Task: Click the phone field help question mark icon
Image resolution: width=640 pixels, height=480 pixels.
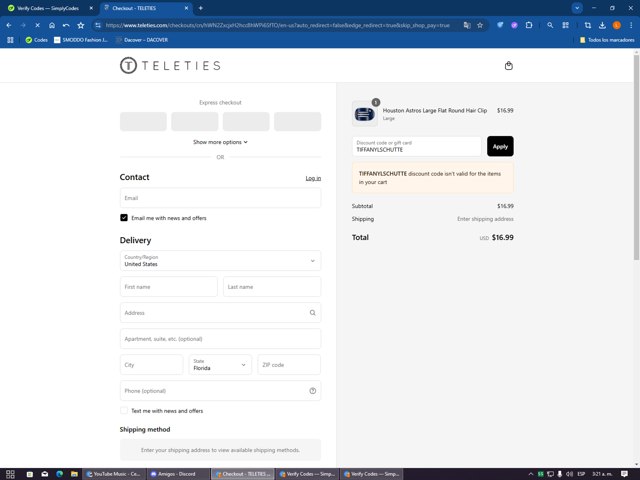Action: (313, 391)
